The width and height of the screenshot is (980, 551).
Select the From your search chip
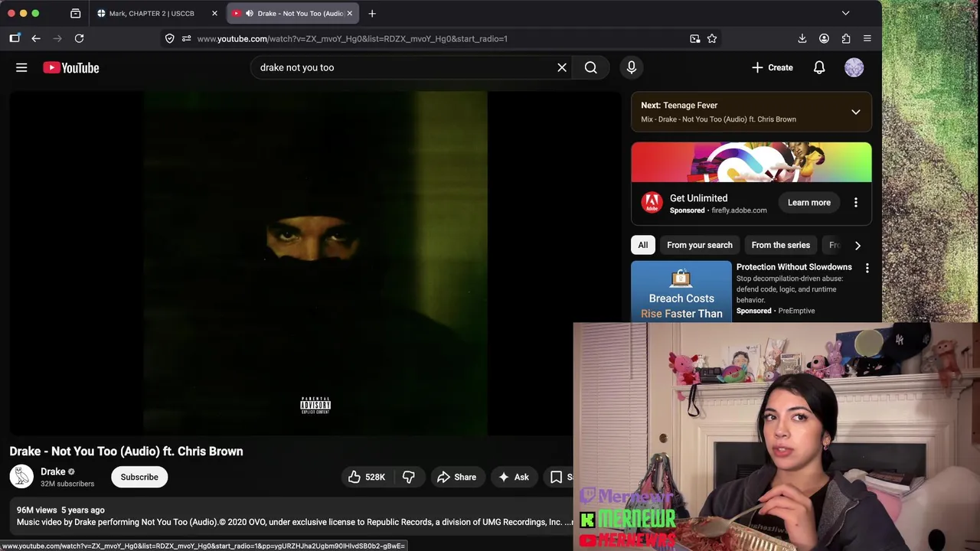point(700,245)
